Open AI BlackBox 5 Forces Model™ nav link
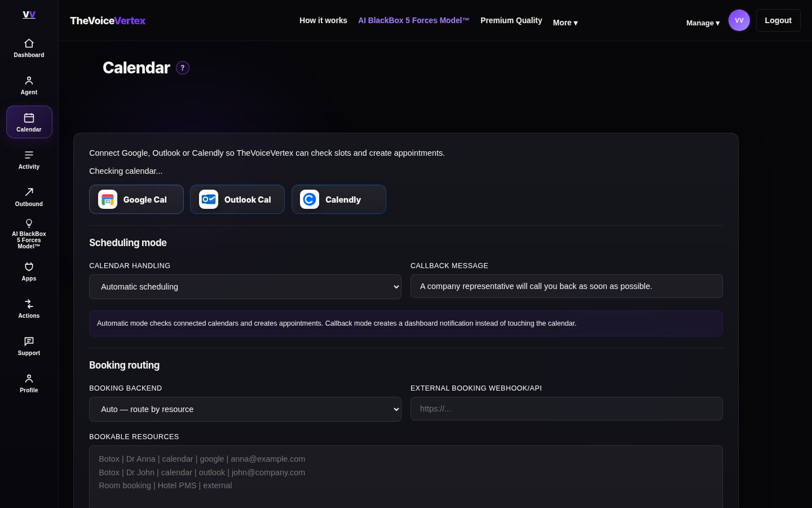Screen dimensions: 812x508 (414, 20)
